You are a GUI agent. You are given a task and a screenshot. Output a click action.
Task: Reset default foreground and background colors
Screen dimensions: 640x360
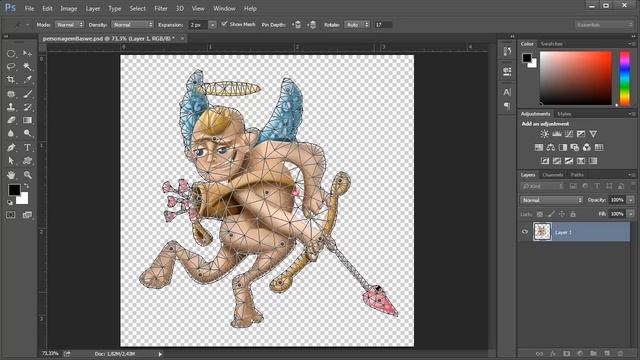pyautogui.click(x=10, y=202)
